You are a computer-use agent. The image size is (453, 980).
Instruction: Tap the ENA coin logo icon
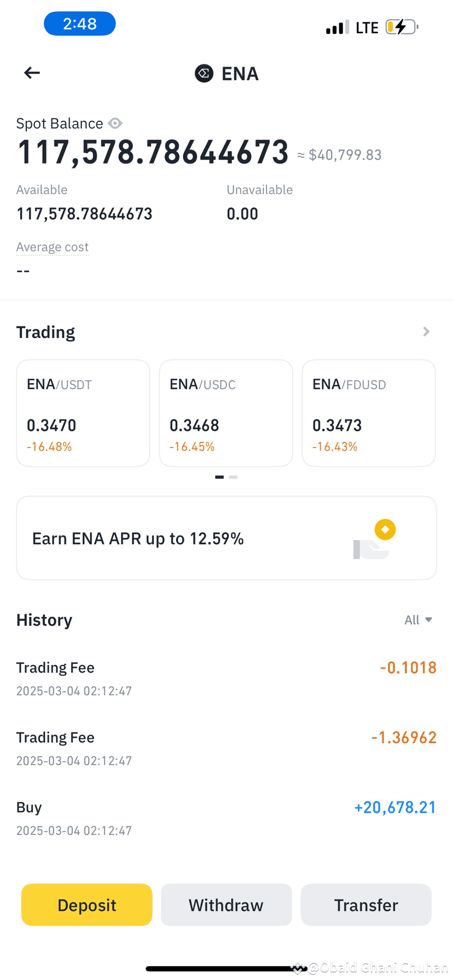pos(204,73)
